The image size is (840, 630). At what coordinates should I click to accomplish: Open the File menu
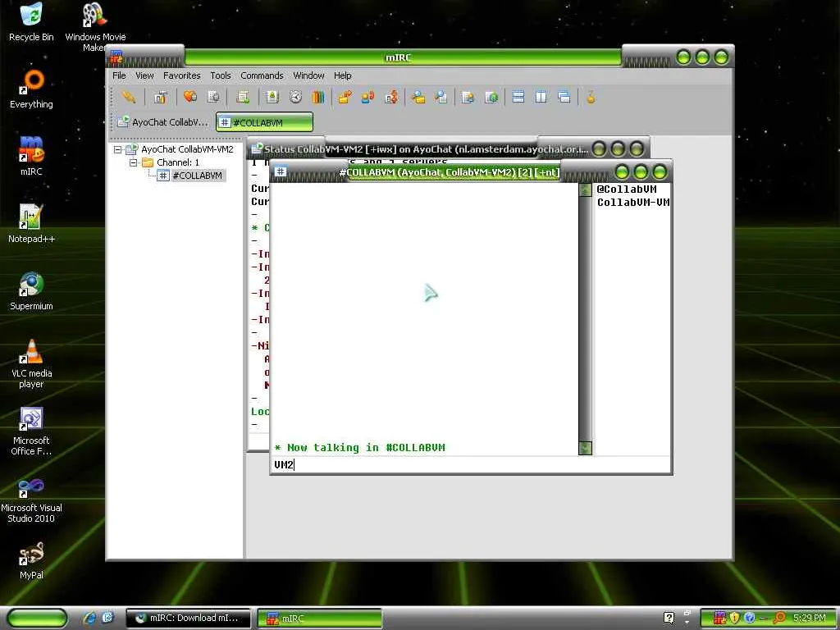tap(119, 75)
